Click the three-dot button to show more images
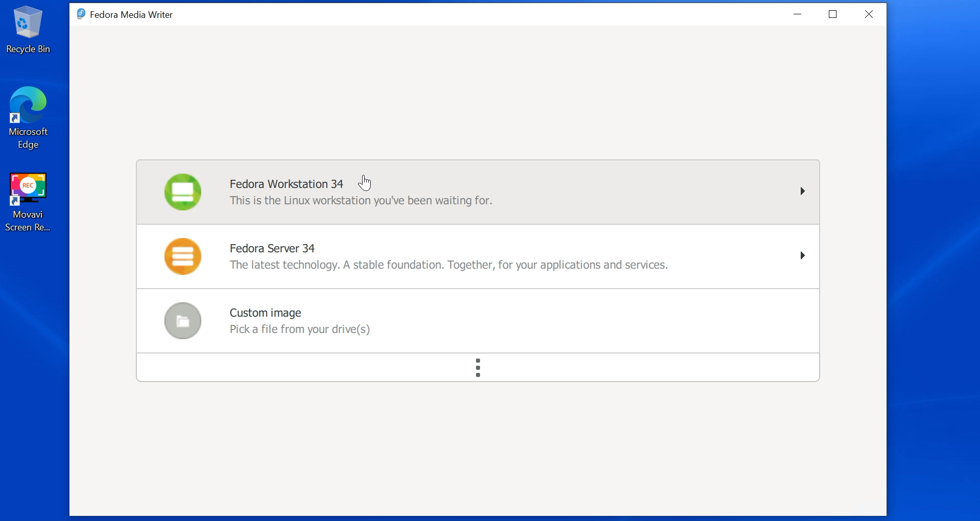This screenshot has width=980, height=521. [478, 367]
